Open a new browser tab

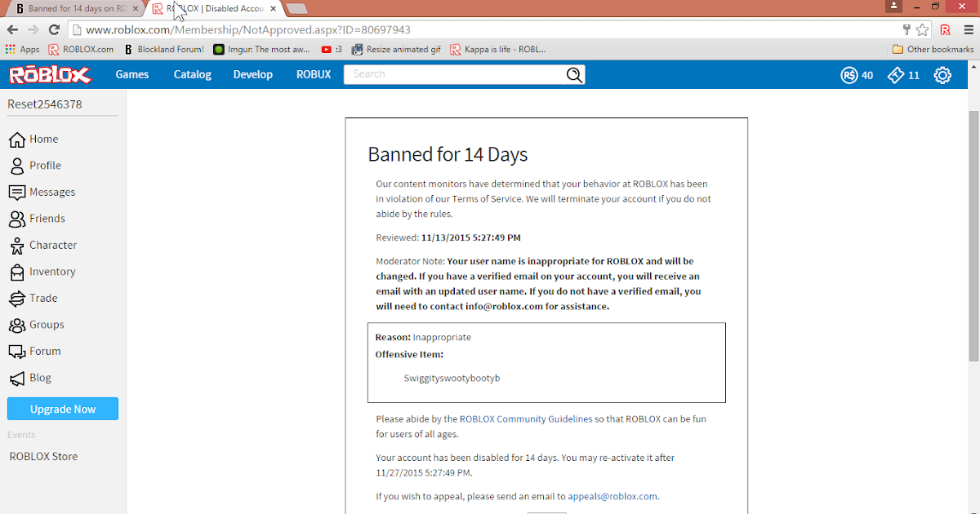[x=296, y=9]
